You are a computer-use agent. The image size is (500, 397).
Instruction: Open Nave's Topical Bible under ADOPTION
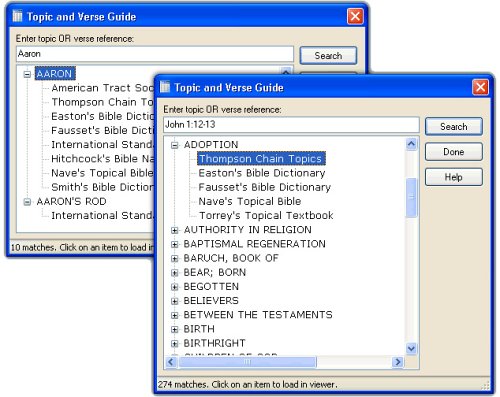tap(250, 201)
